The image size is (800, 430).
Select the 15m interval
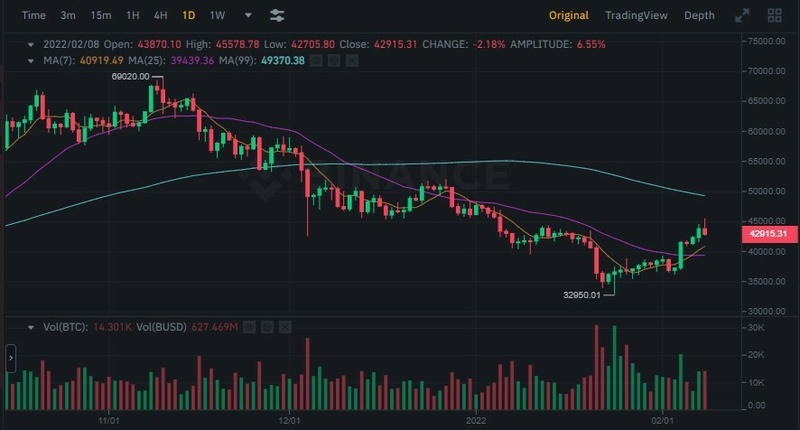point(100,16)
